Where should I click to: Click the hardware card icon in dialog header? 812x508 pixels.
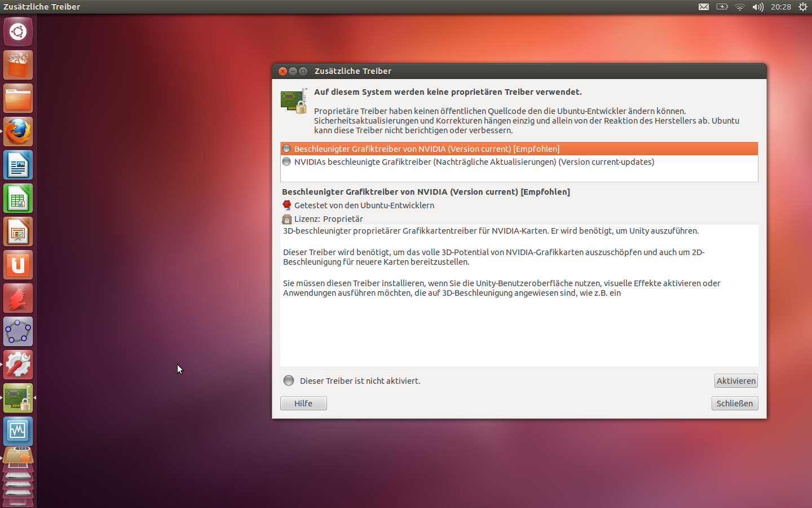[294, 101]
